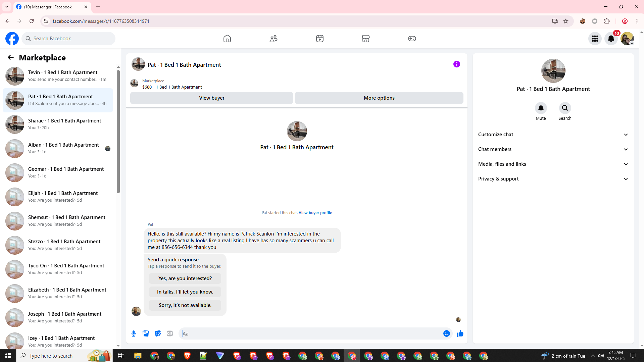This screenshot has height=362, width=644.
Task: Expand Media, files and links section
Action: tap(553, 164)
